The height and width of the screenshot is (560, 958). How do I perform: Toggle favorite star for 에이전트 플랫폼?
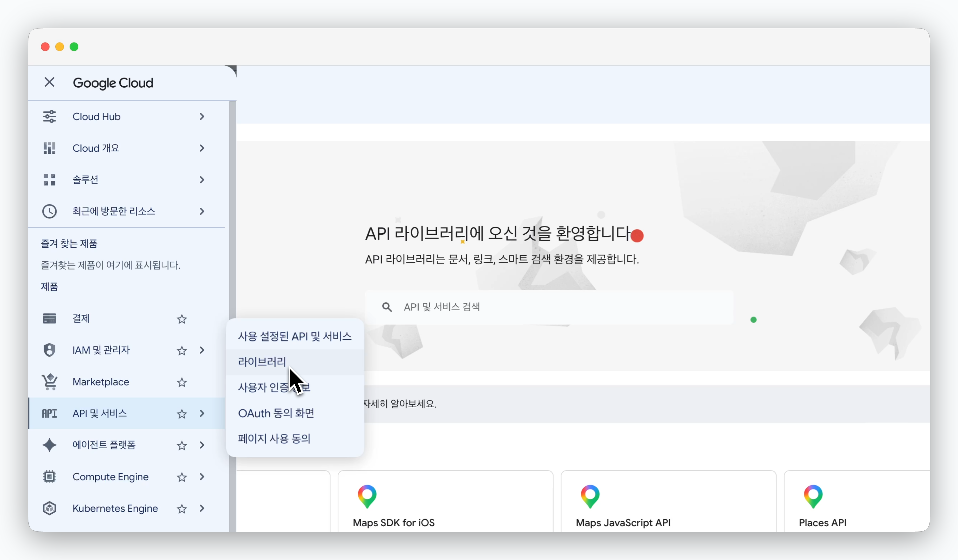pyautogui.click(x=182, y=445)
